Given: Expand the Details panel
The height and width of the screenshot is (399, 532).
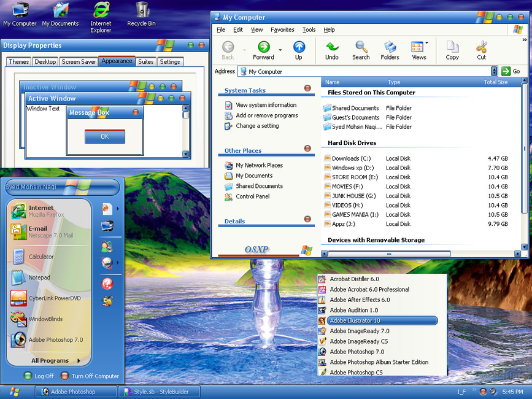Looking at the screenshot, I should pos(308,219).
